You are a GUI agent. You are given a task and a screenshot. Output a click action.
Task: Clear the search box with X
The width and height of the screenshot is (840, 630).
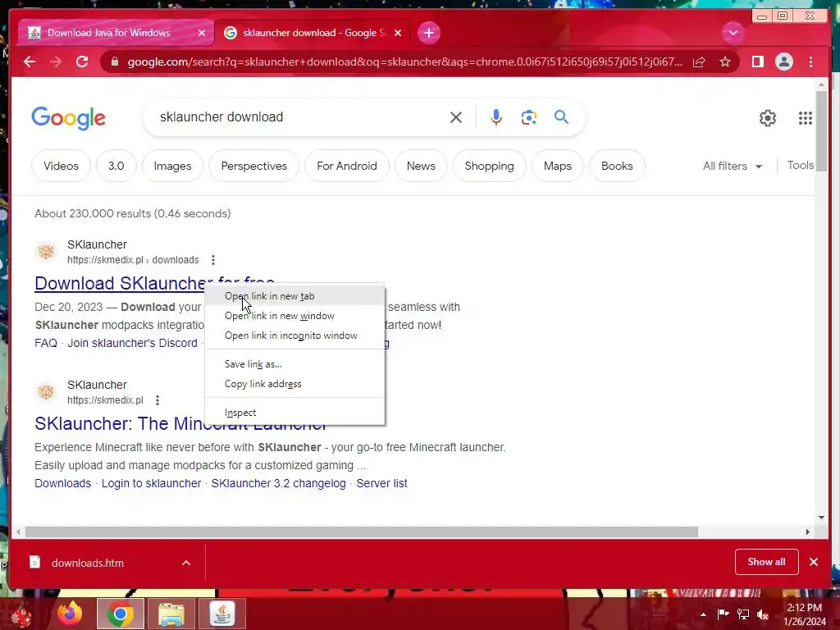coord(456,117)
